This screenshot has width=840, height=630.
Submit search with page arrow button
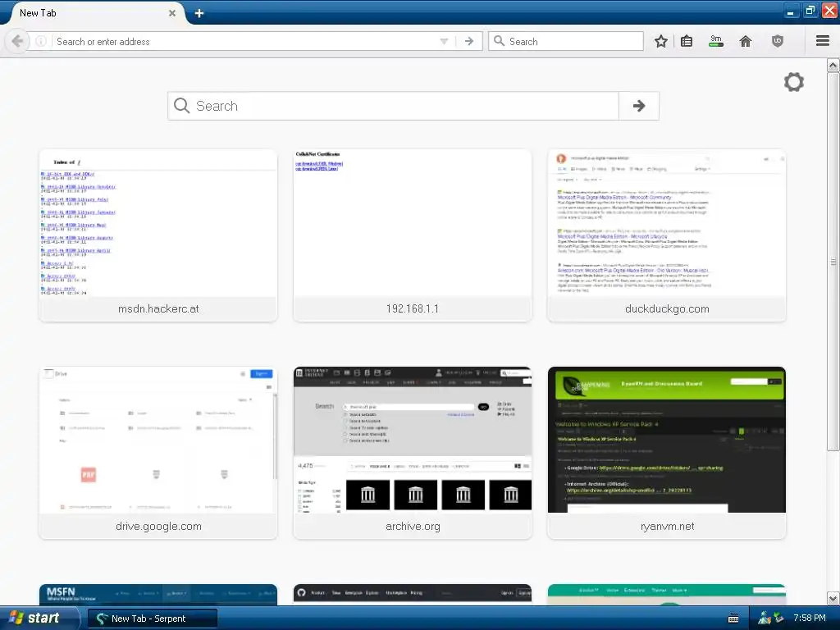click(x=638, y=106)
